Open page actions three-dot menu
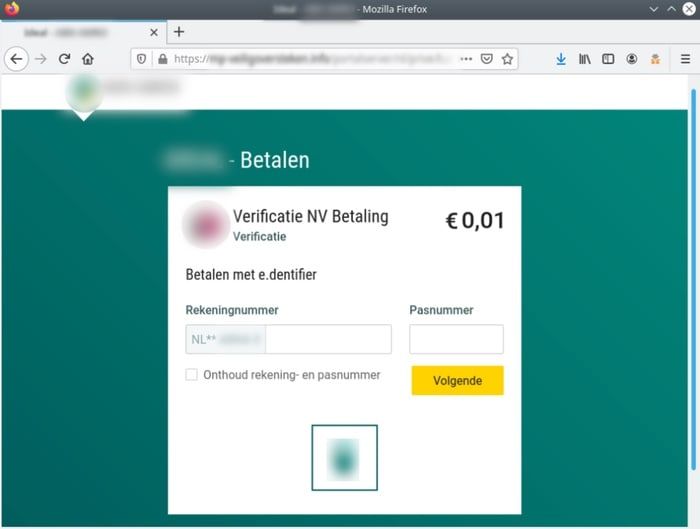The height and width of the screenshot is (529, 700). tap(466, 59)
